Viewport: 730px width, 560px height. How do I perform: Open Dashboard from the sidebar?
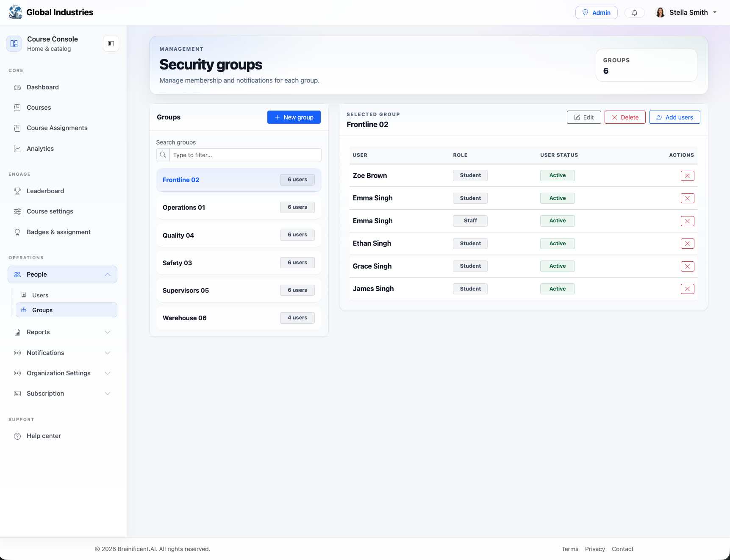(x=63, y=87)
